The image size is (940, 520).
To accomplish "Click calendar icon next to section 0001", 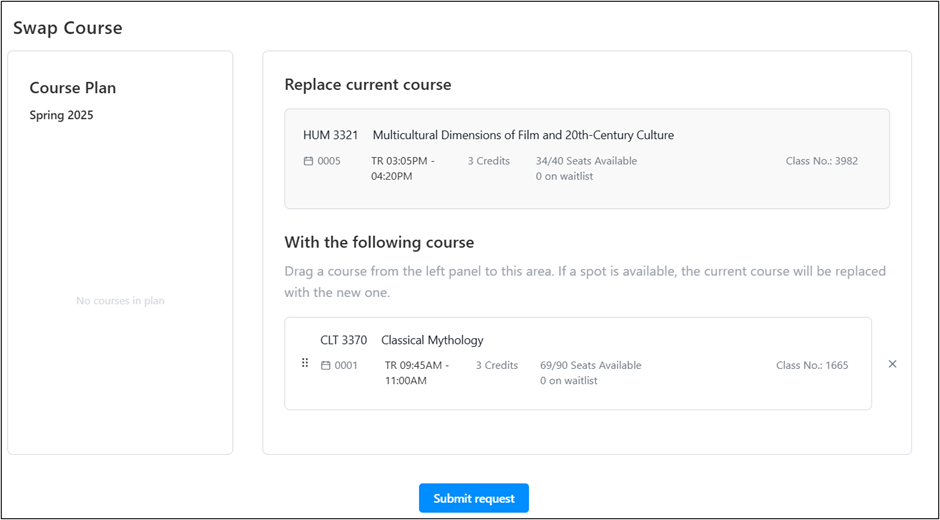I will point(325,366).
